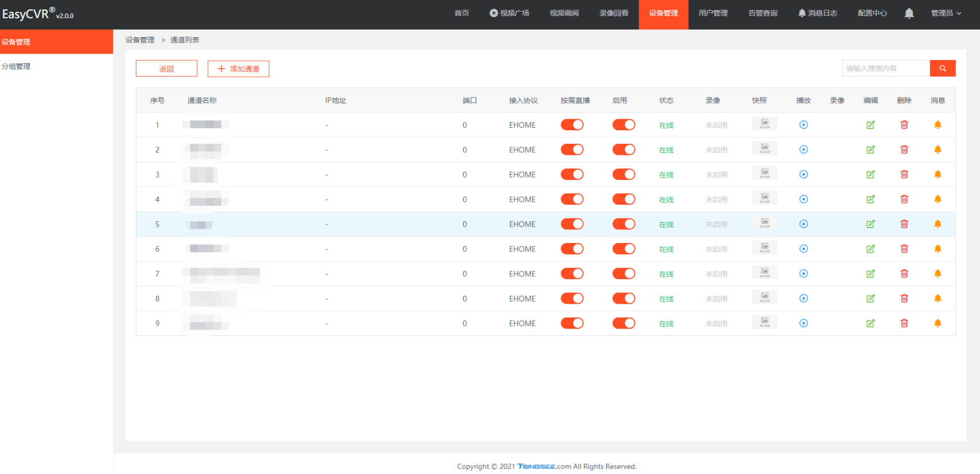Click the edit icon for row 8
Viewport: 980px width, 474px height.
[870, 299]
